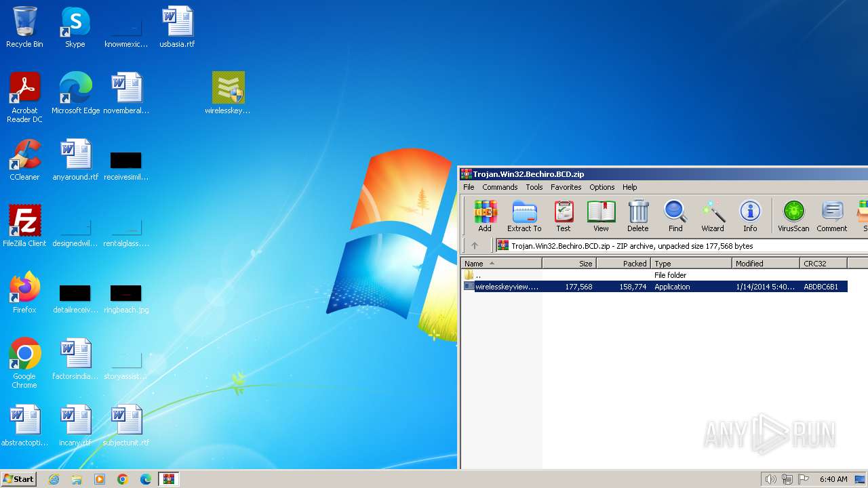Viewport: 868px width, 488px height.
Task: Select the Microsoft Edge desktop shortcut
Action: (75, 94)
